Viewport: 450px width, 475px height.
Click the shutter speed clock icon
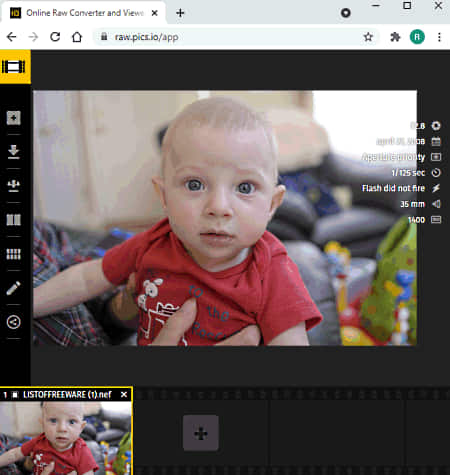tap(436, 173)
